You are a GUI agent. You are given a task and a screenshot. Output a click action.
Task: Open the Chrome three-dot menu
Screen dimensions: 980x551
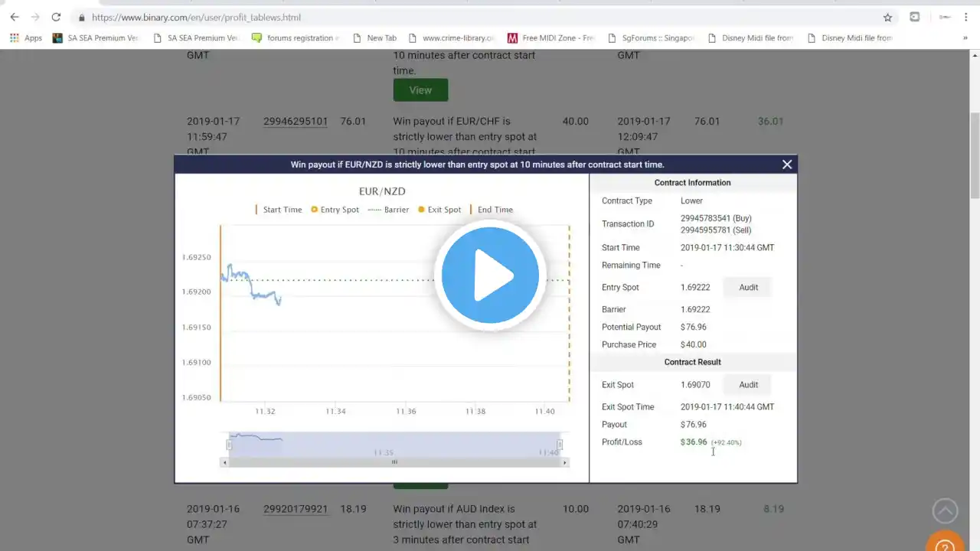coord(966,17)
